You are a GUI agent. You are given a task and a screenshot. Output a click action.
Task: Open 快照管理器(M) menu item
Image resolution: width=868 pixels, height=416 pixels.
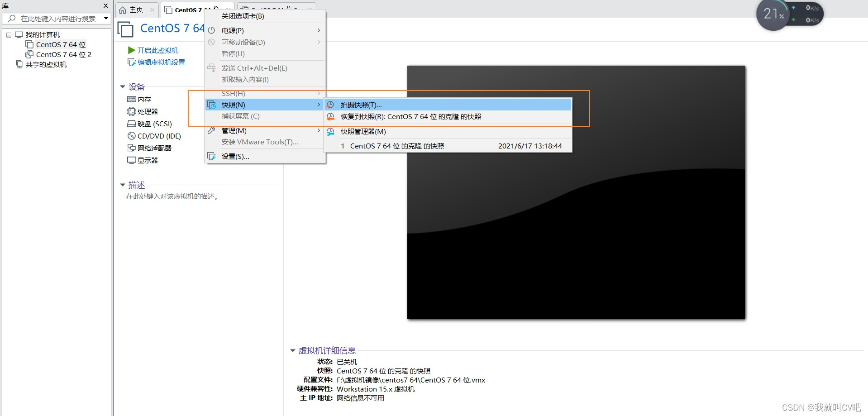tap(448, 132)
